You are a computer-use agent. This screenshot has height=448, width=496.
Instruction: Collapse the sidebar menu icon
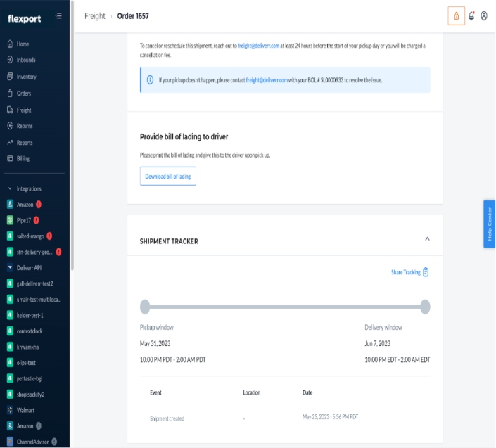coord(58,15)
